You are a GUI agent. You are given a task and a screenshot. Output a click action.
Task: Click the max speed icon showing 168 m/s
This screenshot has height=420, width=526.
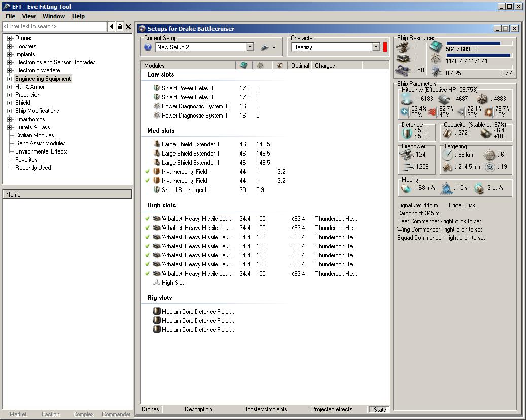coord(406,188)
